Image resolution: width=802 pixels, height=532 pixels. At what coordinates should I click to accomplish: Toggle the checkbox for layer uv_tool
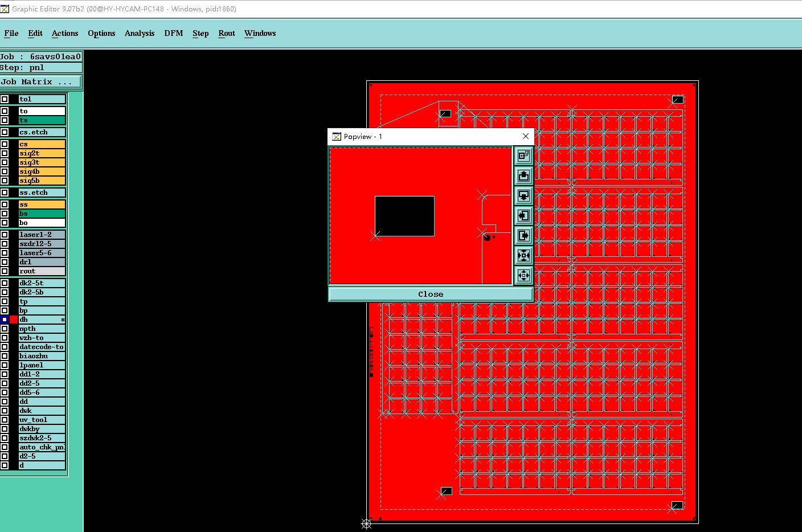pos(5,420)
